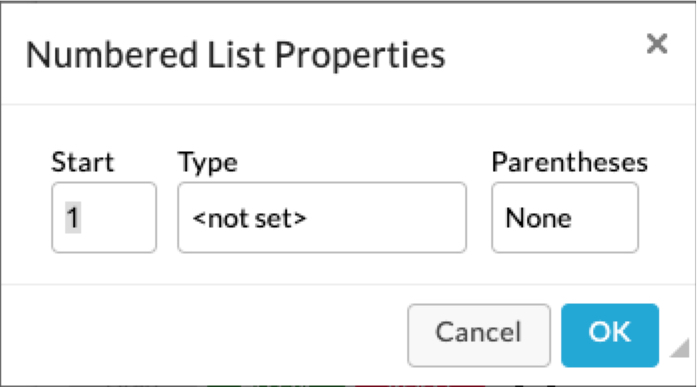Click the Type field label

(208, 163)
